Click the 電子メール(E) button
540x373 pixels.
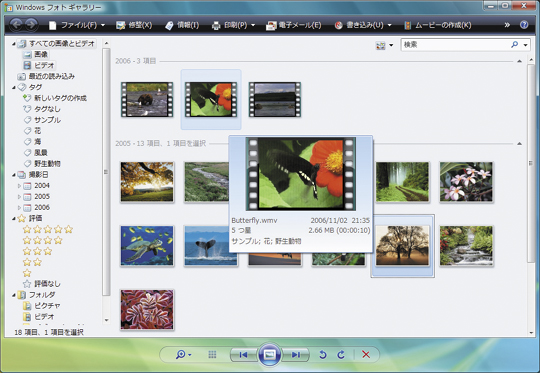[294, 25]
